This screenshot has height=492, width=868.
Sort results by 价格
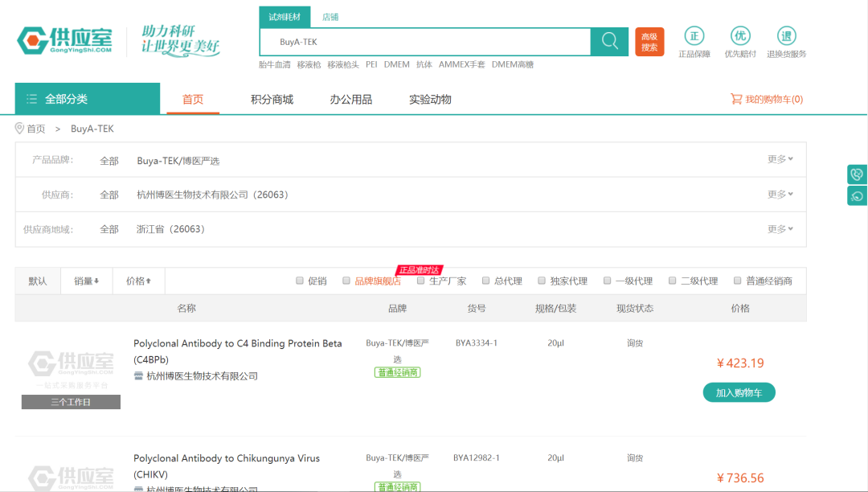pyautogui.click(x=138, y=281)
